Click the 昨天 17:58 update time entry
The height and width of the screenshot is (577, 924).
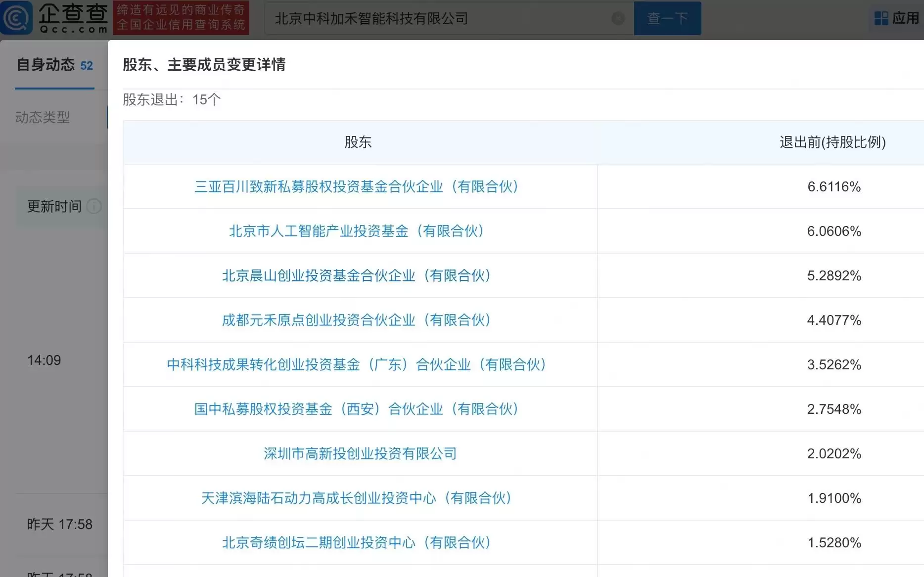(x=60, y=524)
